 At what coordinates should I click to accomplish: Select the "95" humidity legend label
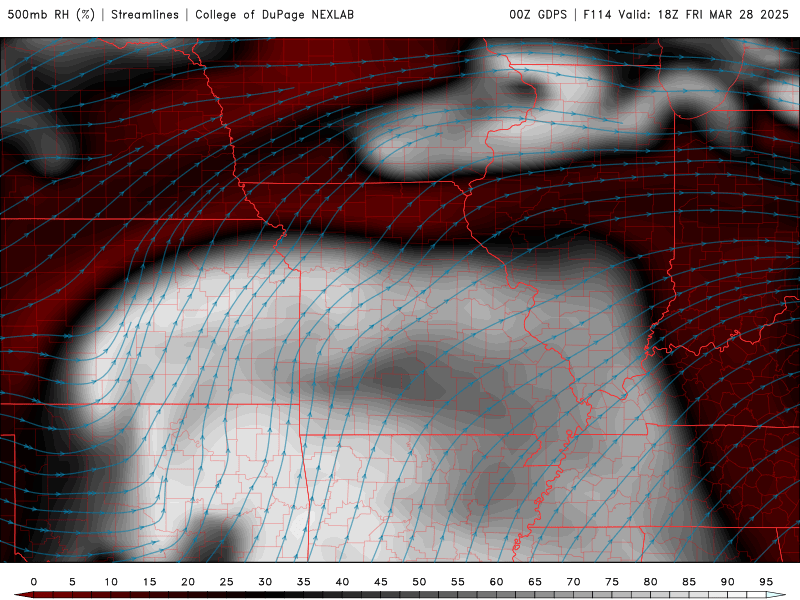click(x=766, y=582)
